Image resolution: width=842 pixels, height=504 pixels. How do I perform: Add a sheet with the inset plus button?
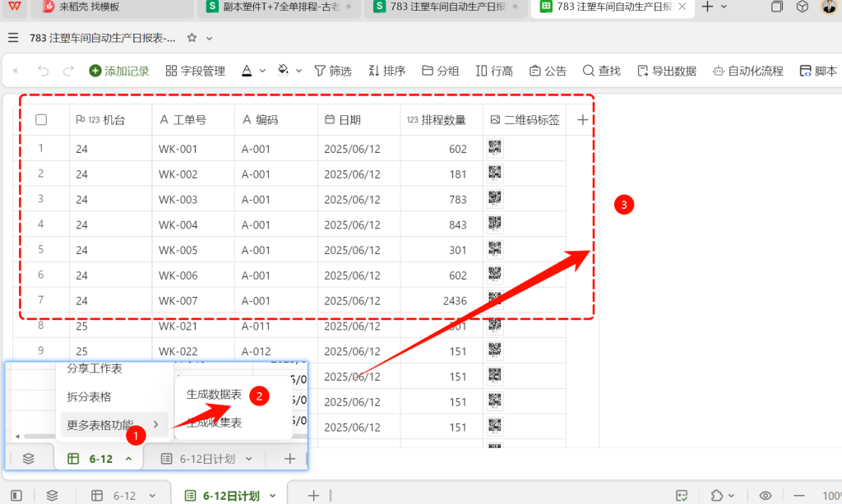[x=289, y=459]
